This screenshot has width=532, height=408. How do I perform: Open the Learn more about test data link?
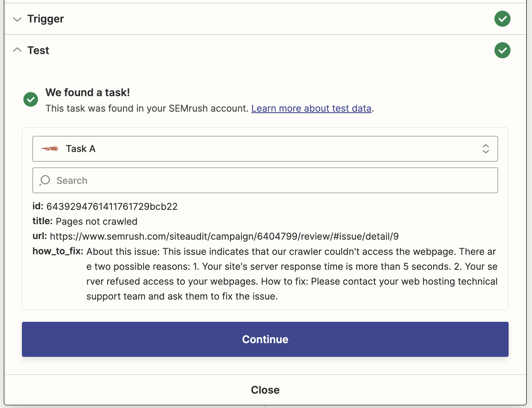click(x=312, y=108)
